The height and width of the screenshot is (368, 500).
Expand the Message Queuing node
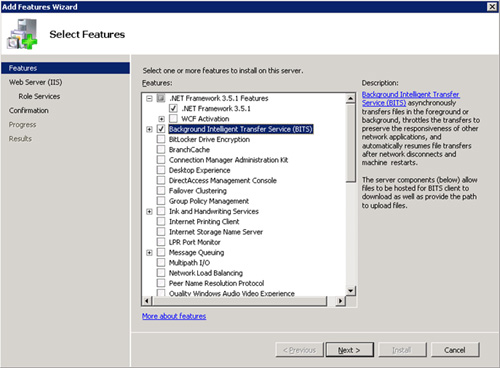149,253
